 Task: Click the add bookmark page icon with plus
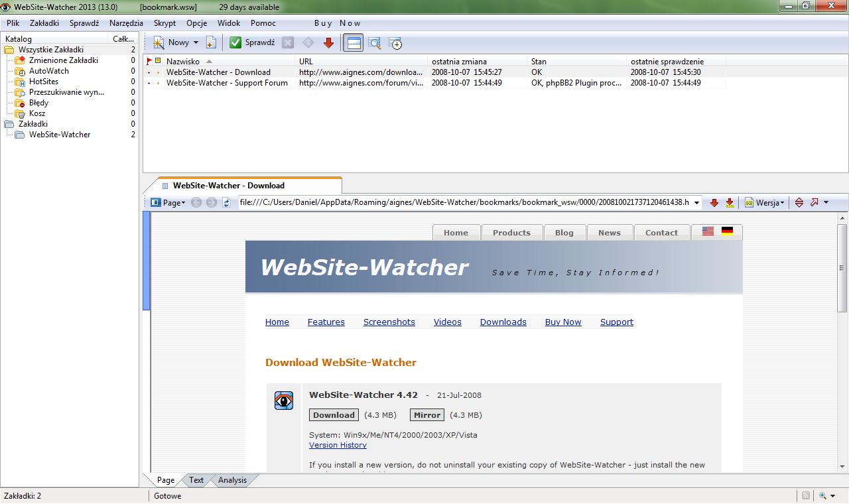211,42
